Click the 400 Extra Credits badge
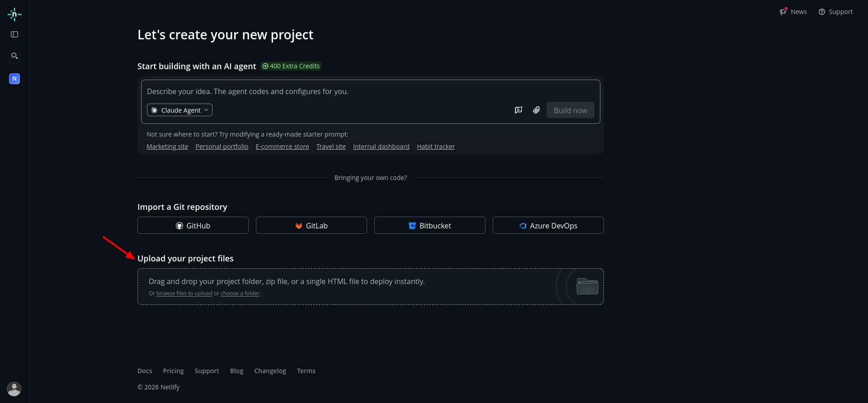868x403 pixels. click(291, 66)
